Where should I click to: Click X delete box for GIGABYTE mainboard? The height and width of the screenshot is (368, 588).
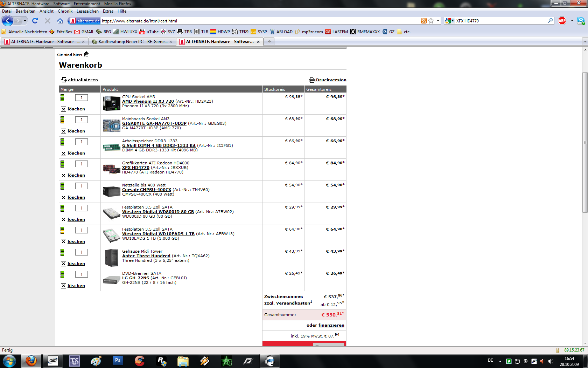pyautogui.click(x=63, y=131)
